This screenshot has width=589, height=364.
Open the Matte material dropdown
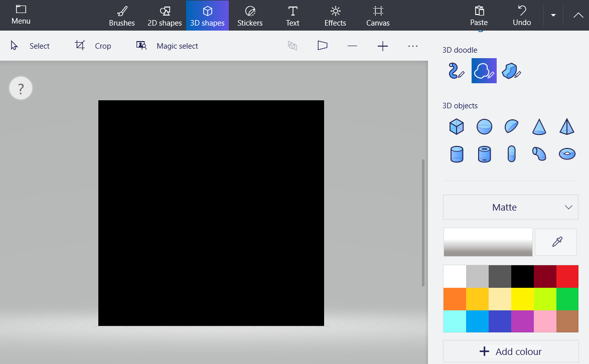click(510, 207)
